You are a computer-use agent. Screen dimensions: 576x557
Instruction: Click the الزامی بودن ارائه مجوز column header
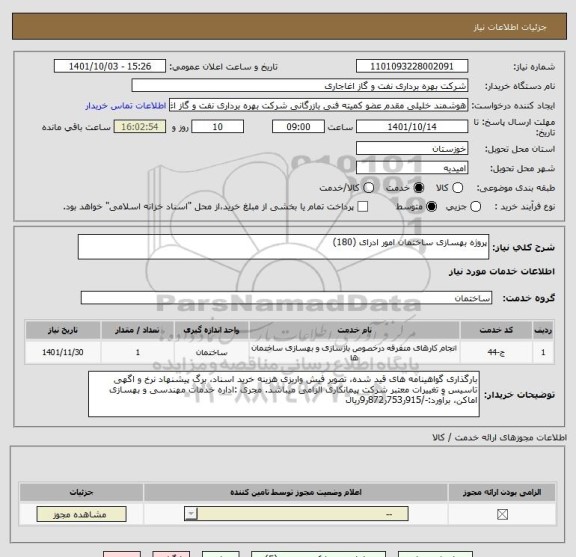pyautogui.click(x=502, y=492)
